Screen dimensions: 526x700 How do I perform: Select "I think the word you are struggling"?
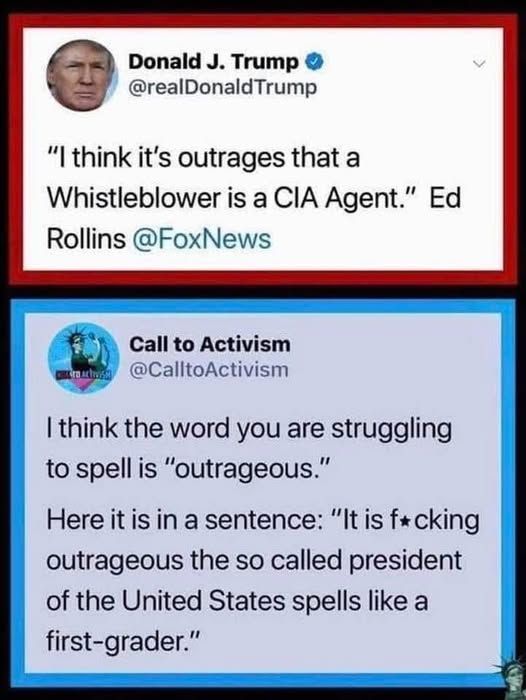pyautogui.click(x=249, y=429)
